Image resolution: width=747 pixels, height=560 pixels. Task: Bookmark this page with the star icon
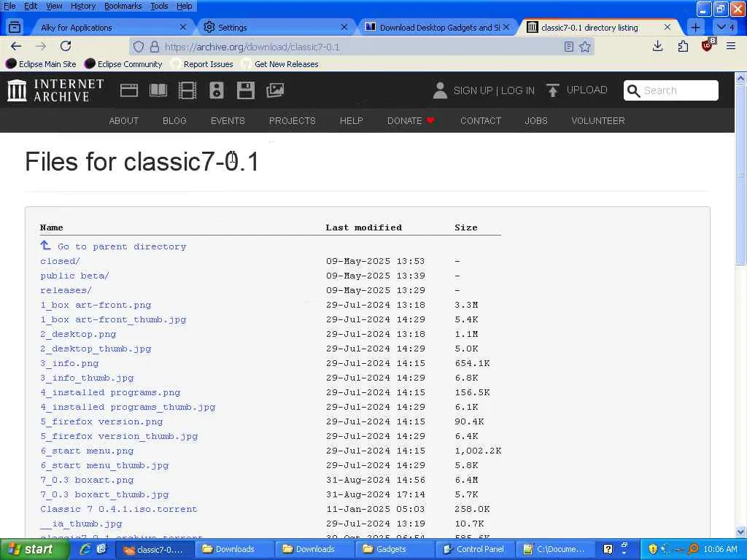point(585,47)
